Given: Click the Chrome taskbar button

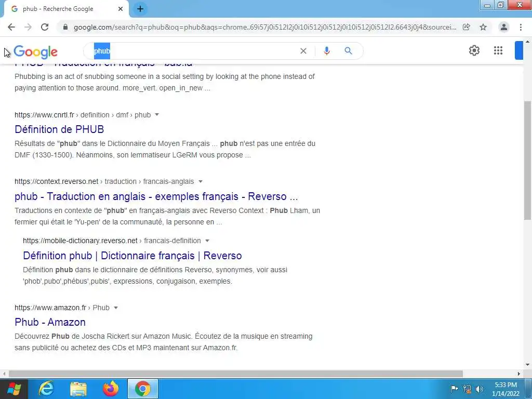Looking at the screenshot, I should point(143,389).
